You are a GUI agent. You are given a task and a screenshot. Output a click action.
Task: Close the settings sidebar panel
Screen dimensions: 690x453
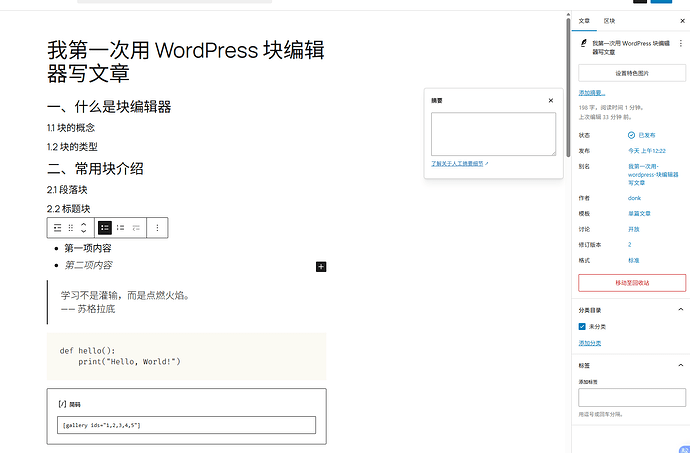tap(683, 21)
